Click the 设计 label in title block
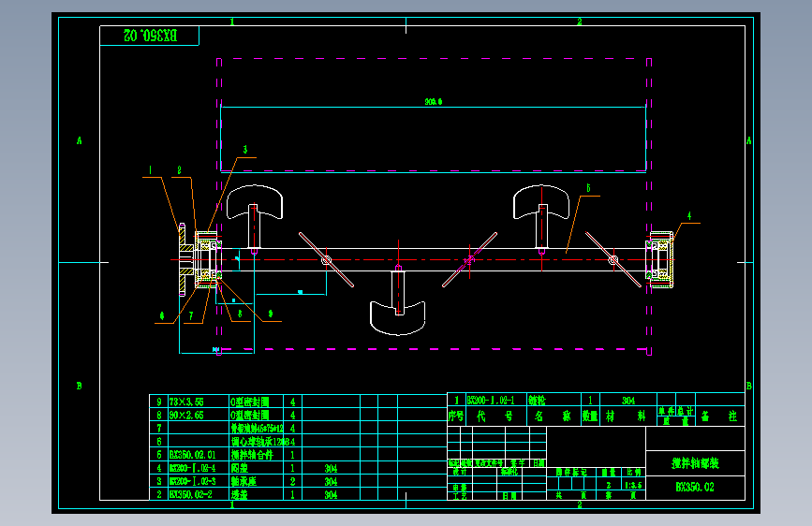The height and width of the screenshot is (526, 812). coord(459,472)
